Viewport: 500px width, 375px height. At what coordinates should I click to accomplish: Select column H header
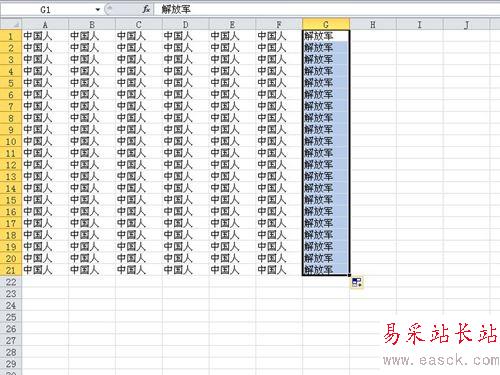(373, 24)
